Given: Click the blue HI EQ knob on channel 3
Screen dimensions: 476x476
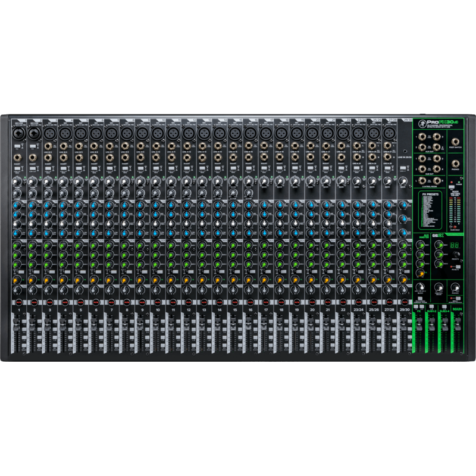Looking at the screenshot, I should coord(49,205).
